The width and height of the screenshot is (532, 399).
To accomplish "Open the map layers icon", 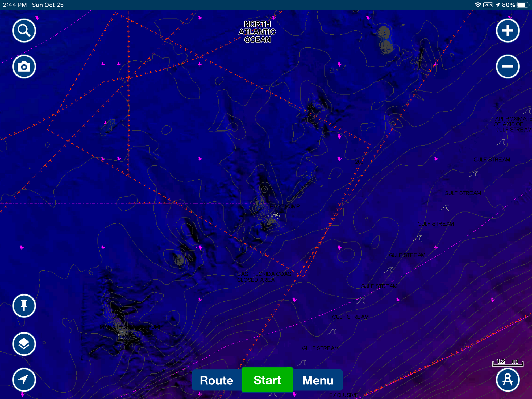I will (24, 344).
